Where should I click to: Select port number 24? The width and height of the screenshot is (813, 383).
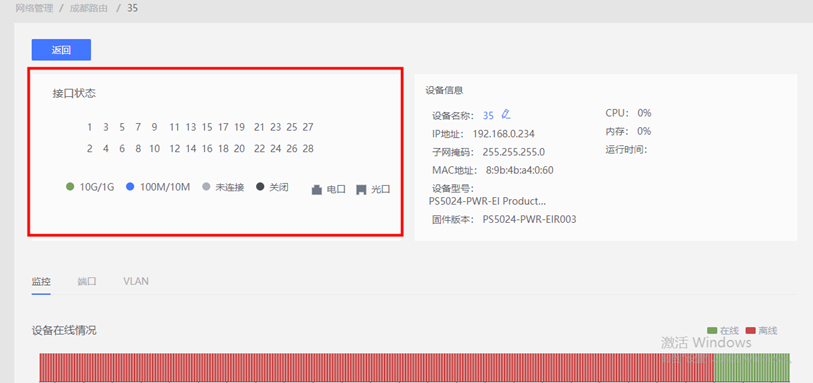[275, 149]
